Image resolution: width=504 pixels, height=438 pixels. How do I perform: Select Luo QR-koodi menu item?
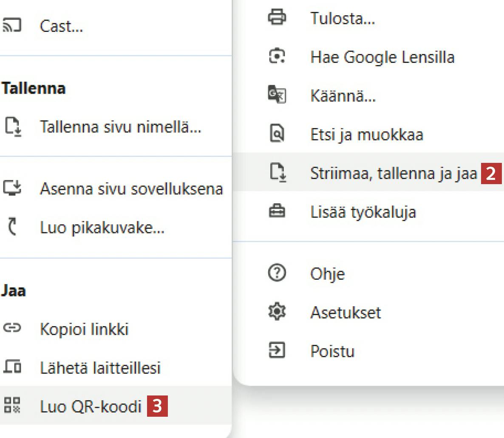coord(91,407)
